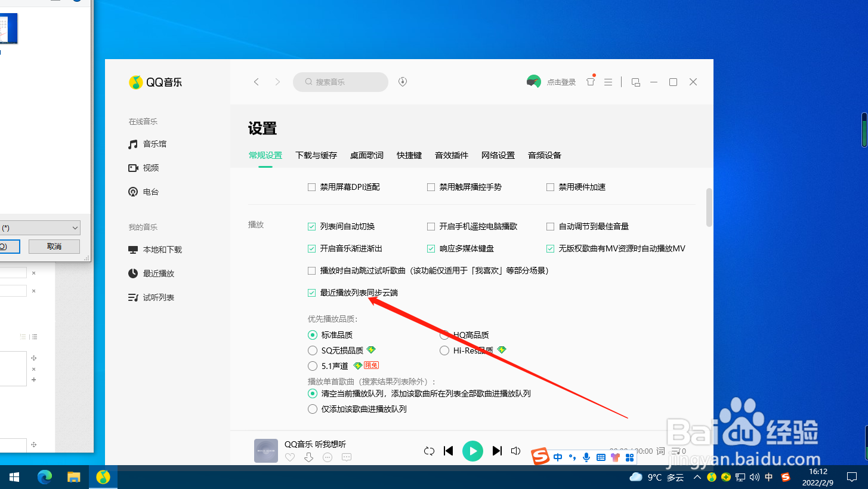Uncheck 最近播放列表同步云端
Viewport: 868px width, 489px height.
click(x=311, y=293)
